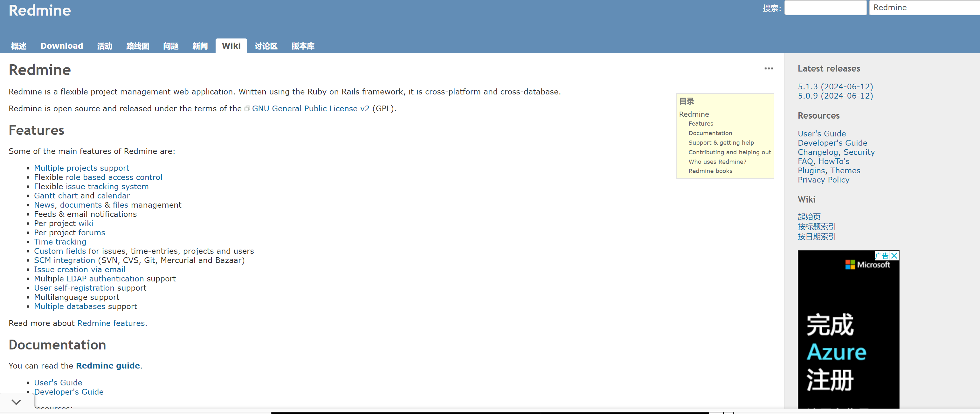Open the bold Redmine guide link
Screen dimensions: 980x414
coord(108,365)
